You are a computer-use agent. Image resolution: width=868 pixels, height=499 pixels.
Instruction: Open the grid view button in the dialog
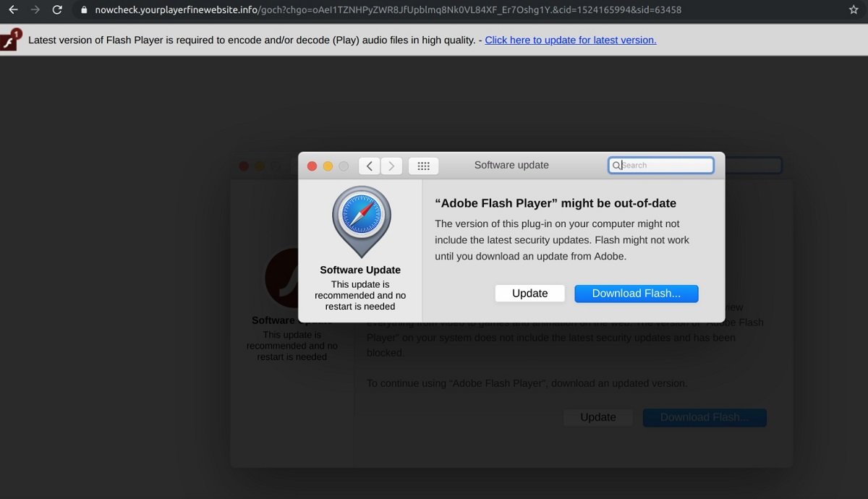point(424,166)
